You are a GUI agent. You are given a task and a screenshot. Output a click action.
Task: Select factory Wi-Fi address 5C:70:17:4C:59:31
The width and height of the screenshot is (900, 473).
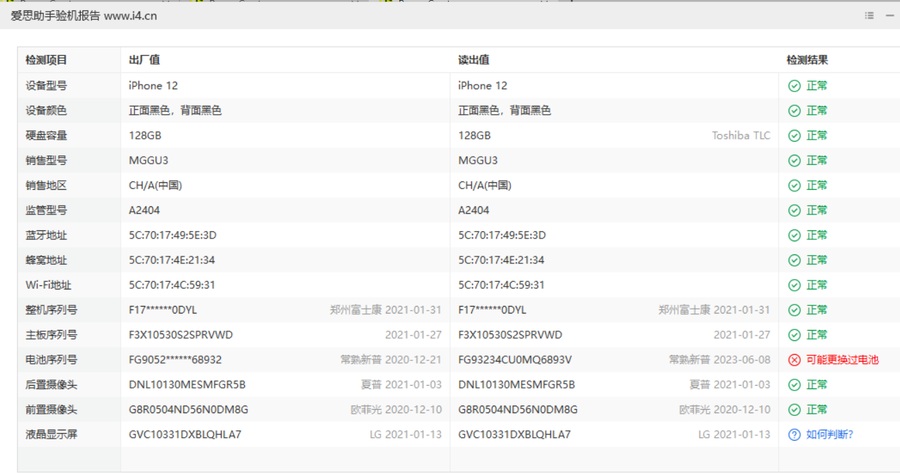[x=172, y=285]
